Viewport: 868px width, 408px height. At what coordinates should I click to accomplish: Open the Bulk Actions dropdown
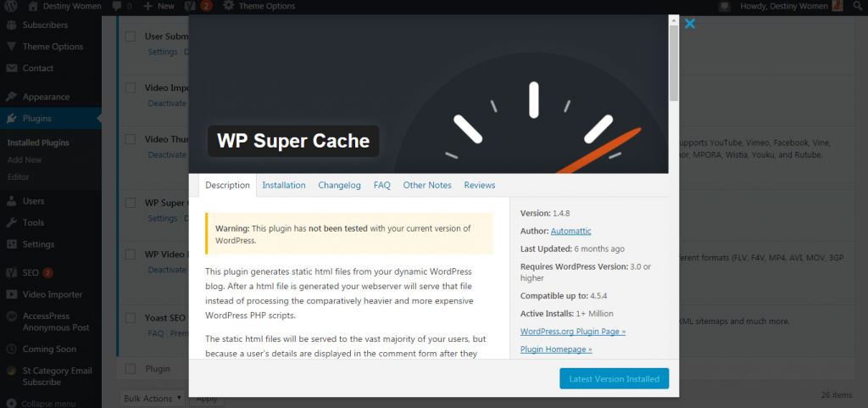tap(152, 398)
